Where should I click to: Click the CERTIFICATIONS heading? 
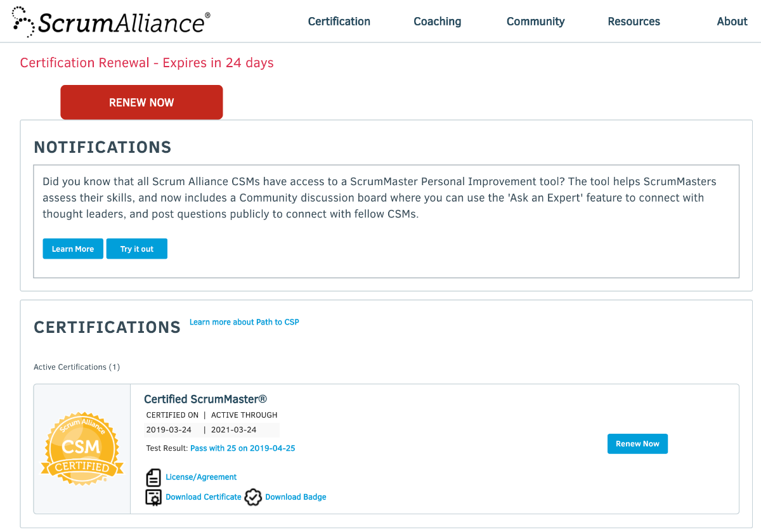pyautogui.click(x=107, y=327)
